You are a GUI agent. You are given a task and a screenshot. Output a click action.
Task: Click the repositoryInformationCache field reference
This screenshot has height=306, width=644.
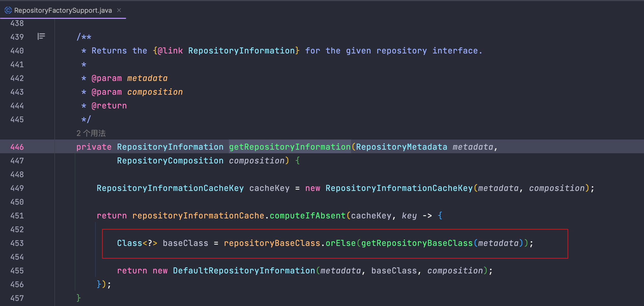(198, 216)
